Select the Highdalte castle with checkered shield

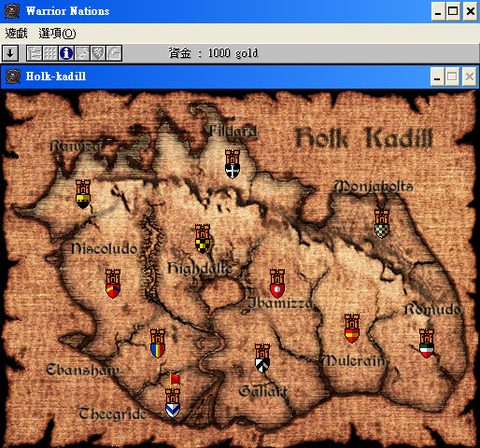(x=203, y=239)
